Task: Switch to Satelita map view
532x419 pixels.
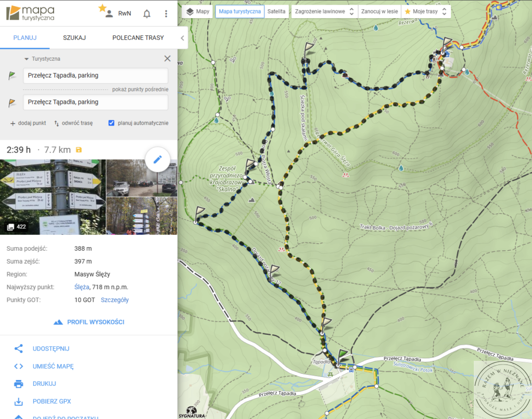Action: (276, 11)
